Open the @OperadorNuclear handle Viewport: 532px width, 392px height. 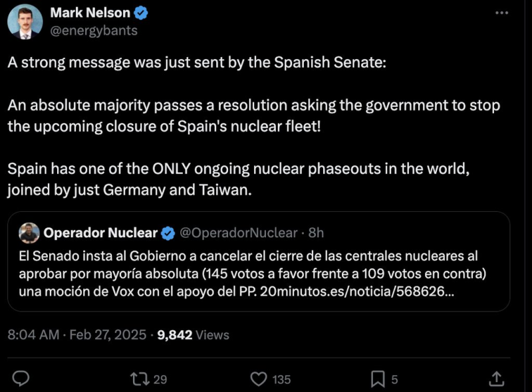pyautogui.click(x=238, y=233)
